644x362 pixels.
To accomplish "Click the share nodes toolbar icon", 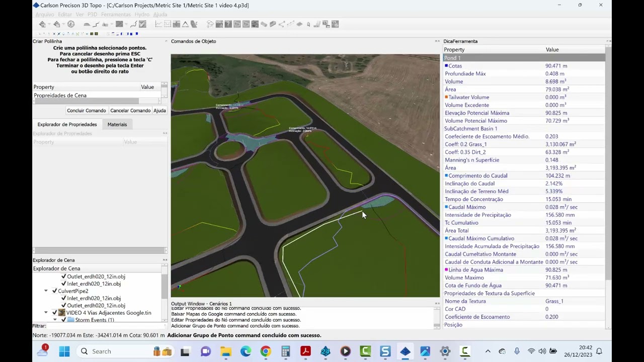I will click(282, 24).
